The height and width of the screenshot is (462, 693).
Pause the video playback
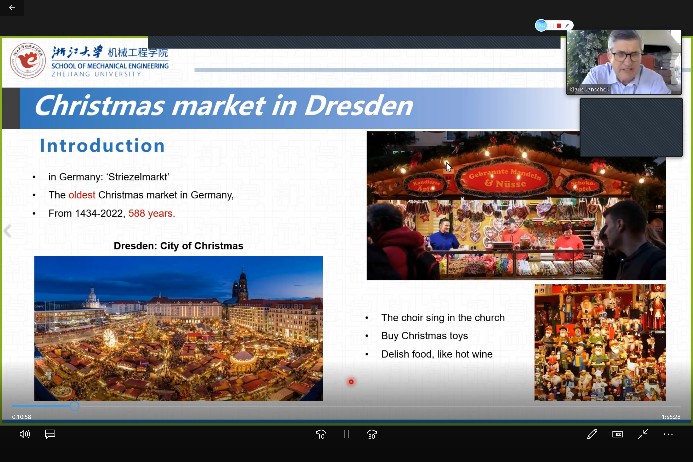pos(347,434)
